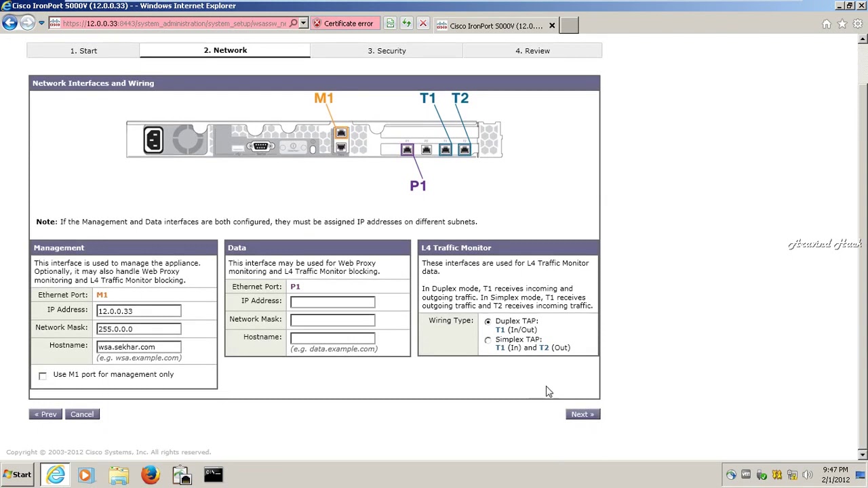Image resolution: width=868 pixels, height=488 pixels.
Task: Click the « Prev button
Action: (x=45, y=414)
